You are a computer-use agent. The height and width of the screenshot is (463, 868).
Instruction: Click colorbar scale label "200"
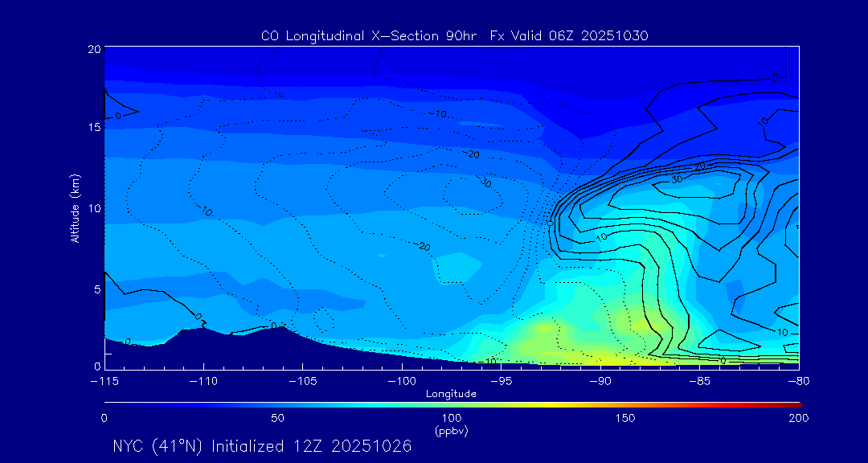pos(800,418)
